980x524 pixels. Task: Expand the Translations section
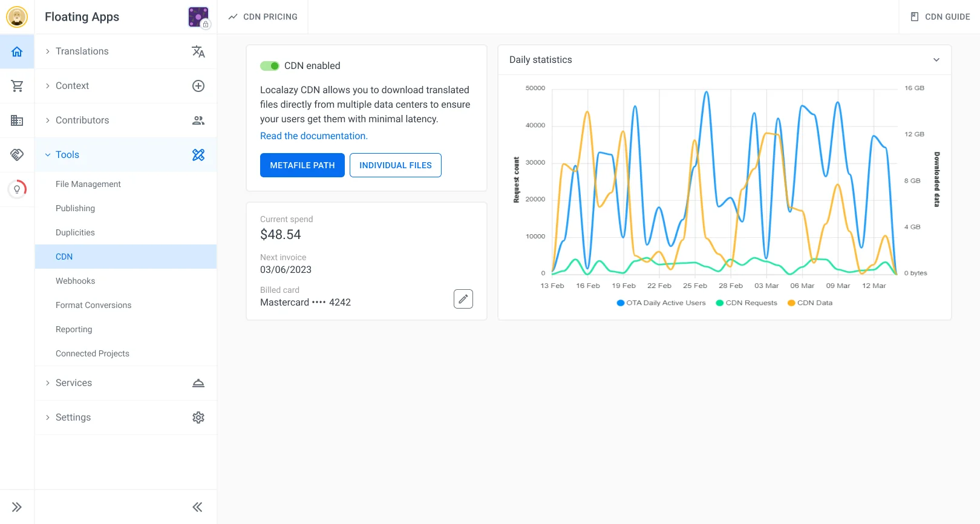[82, 51]
